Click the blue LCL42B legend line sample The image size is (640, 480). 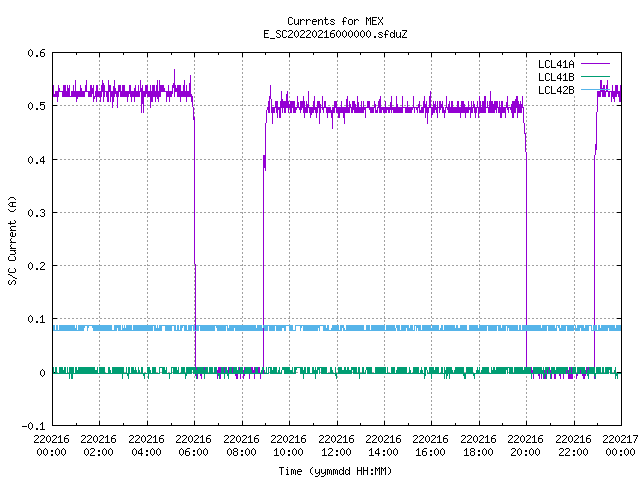coord(595,90)
